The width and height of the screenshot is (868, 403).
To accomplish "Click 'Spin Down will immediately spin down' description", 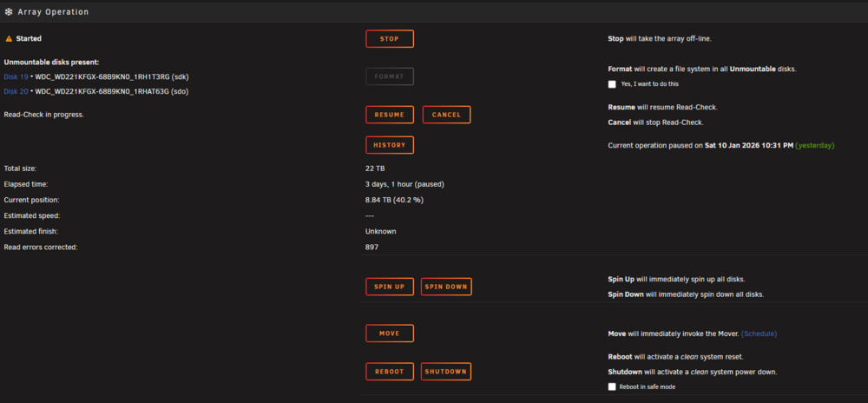I will (686, 294).
